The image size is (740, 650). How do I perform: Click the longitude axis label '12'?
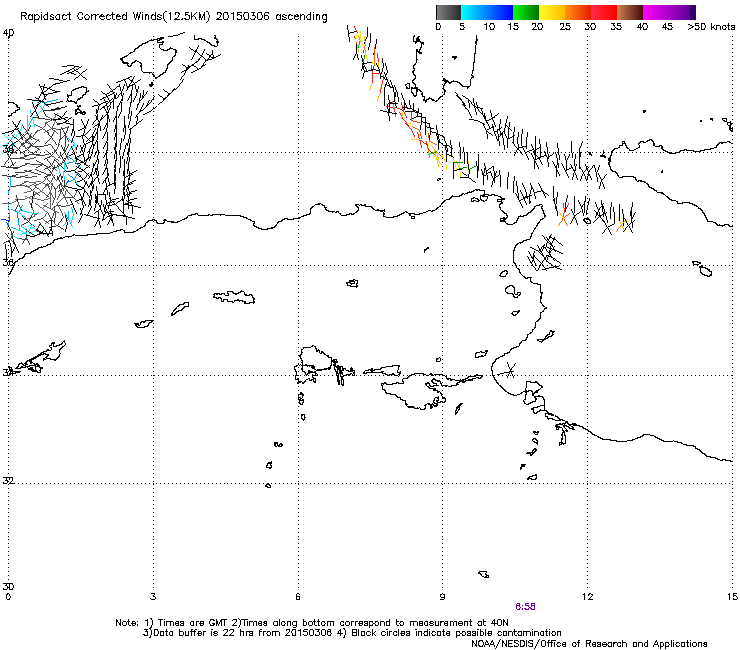587,597
